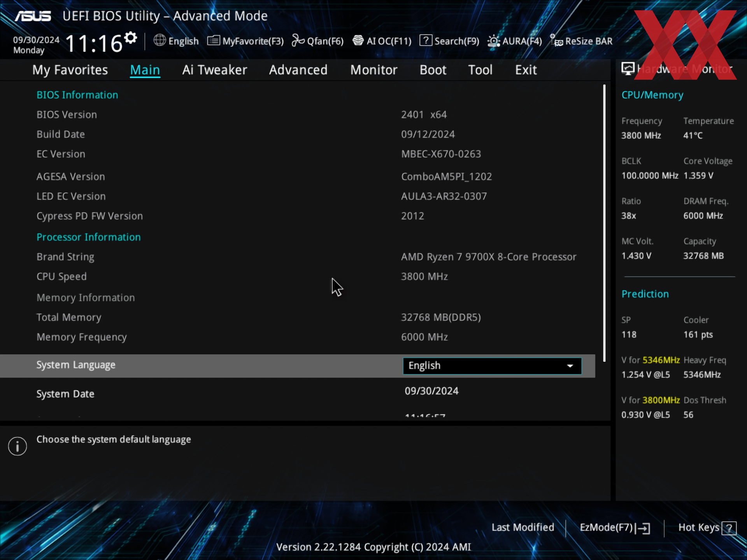Viewport: 747px width, 560px height.
Task: Open the System Language dropdown
Action: (x=492, y=366)
